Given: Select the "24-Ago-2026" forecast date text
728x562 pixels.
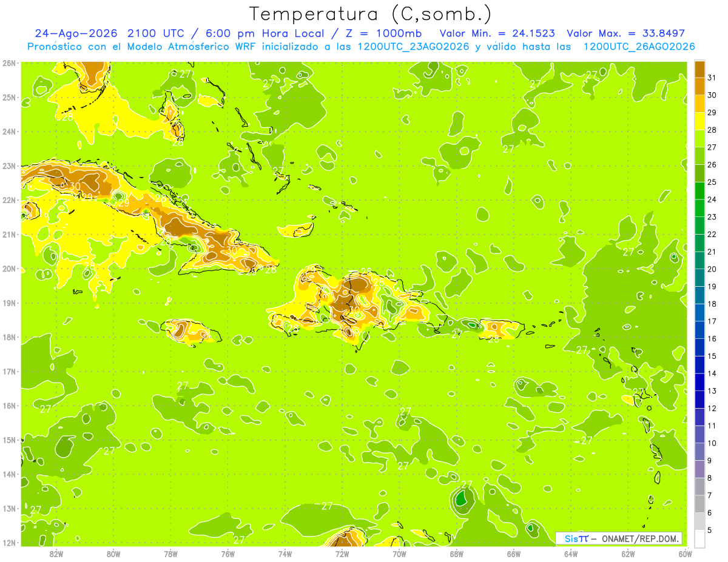Looking at the screenshot, I should (76, 33).
